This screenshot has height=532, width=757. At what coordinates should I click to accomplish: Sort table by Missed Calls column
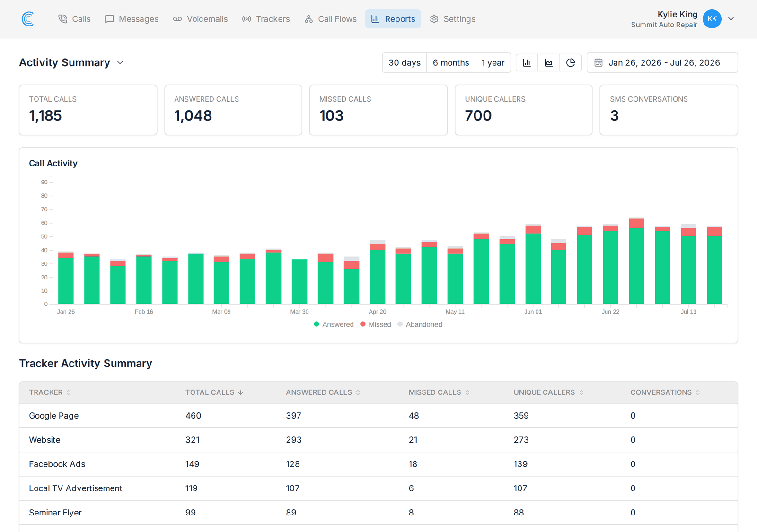(x=439, y=392)
